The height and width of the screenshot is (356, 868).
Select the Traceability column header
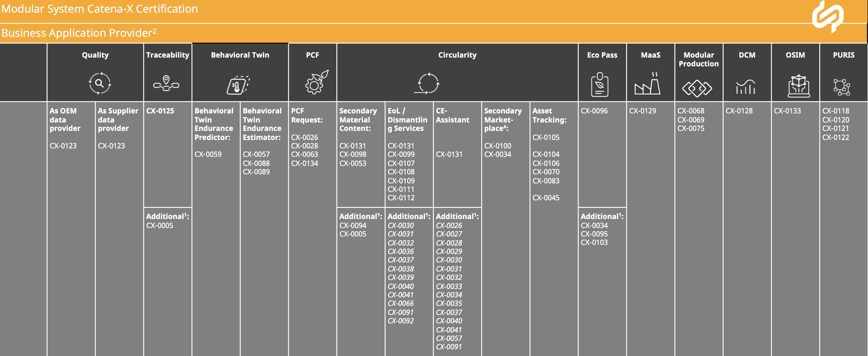(x=168, y=55)
